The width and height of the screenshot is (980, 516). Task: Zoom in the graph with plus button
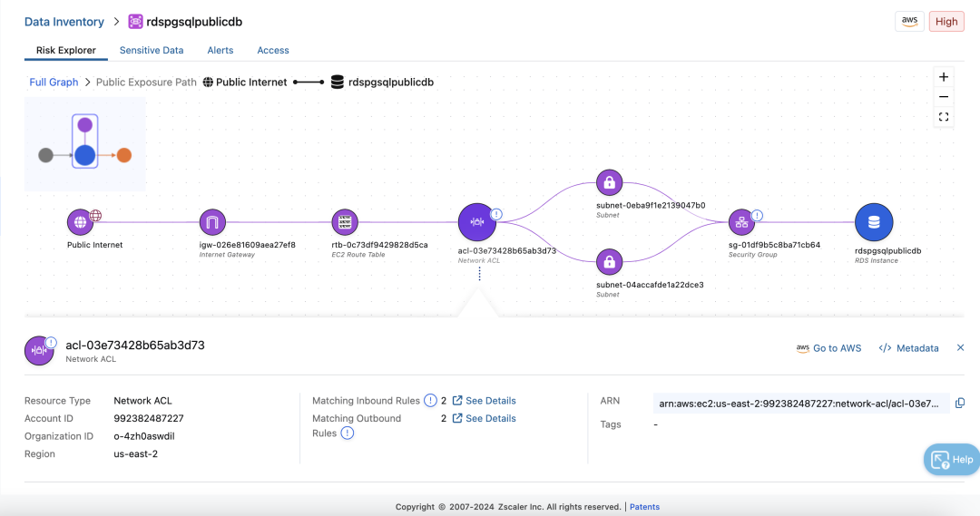(x=944, y=77)
